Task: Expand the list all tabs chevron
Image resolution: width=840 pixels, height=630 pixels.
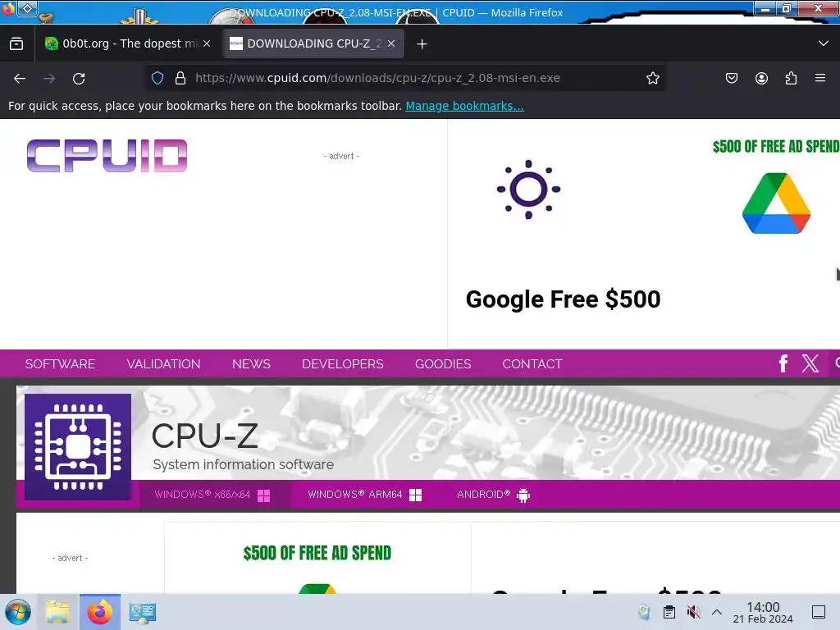Action: pos(824,43)
